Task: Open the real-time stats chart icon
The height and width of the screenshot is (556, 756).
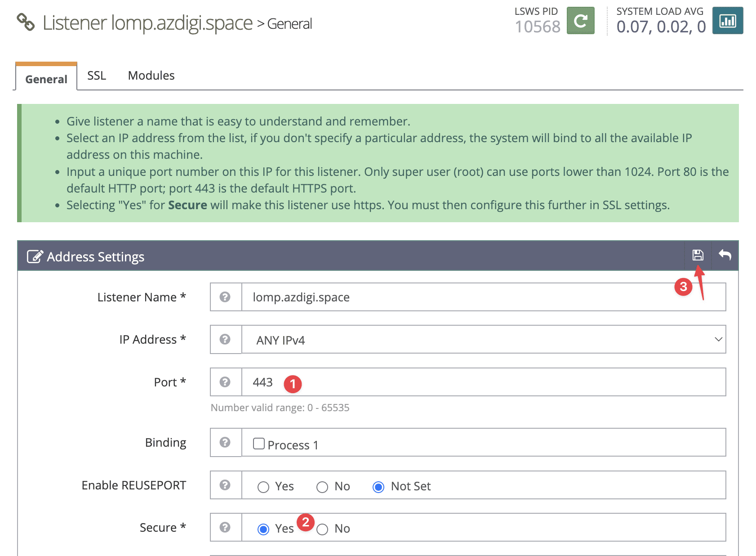Action: click(727, 21)
